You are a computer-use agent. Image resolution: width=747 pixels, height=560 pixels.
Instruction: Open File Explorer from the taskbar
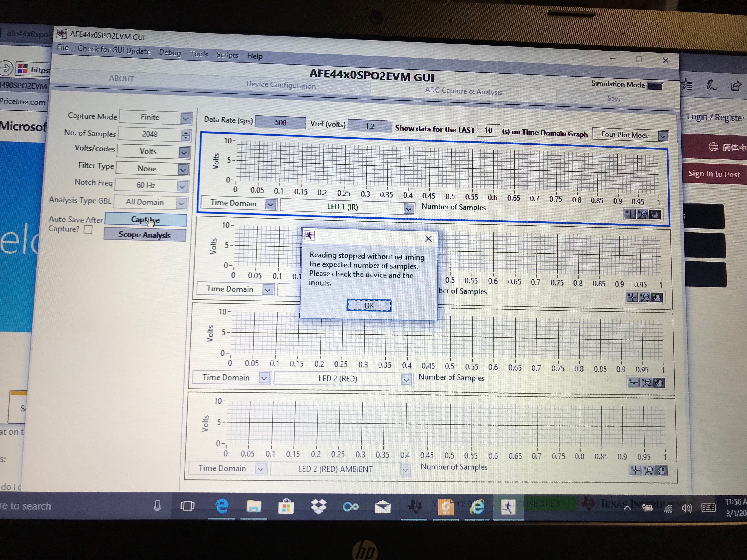[x=254, y=506]
